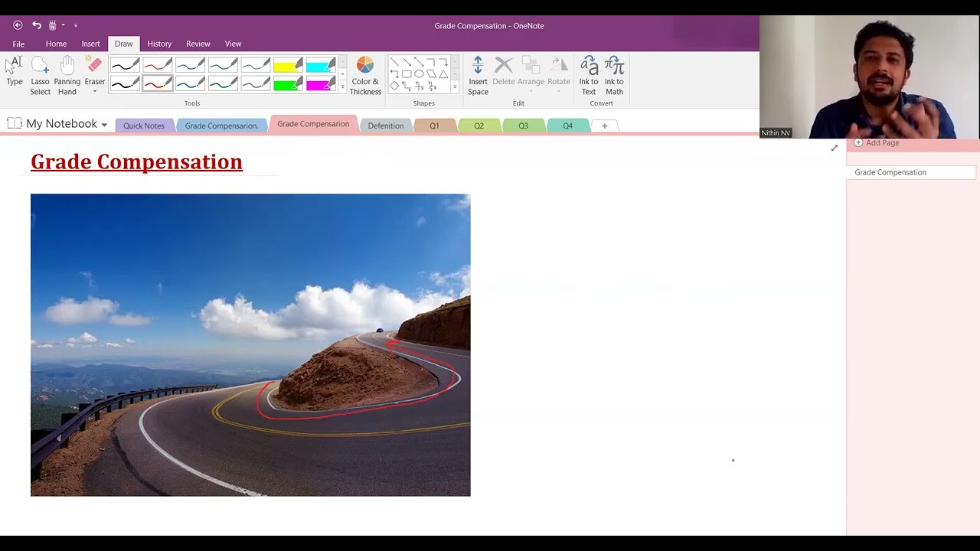980x551 pixels.
Task: Click the Delete button in Edit group
Action: pyautogui.click(x=504, y=71)
